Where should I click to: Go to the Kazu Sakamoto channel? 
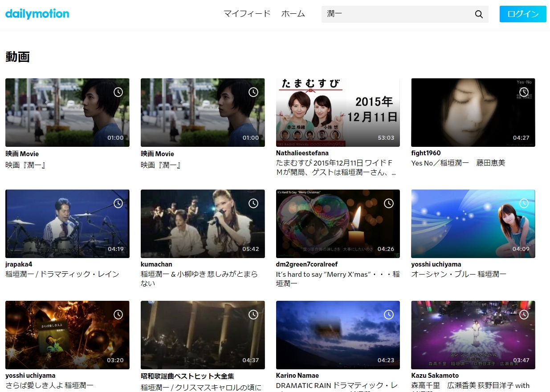point(435,376)
